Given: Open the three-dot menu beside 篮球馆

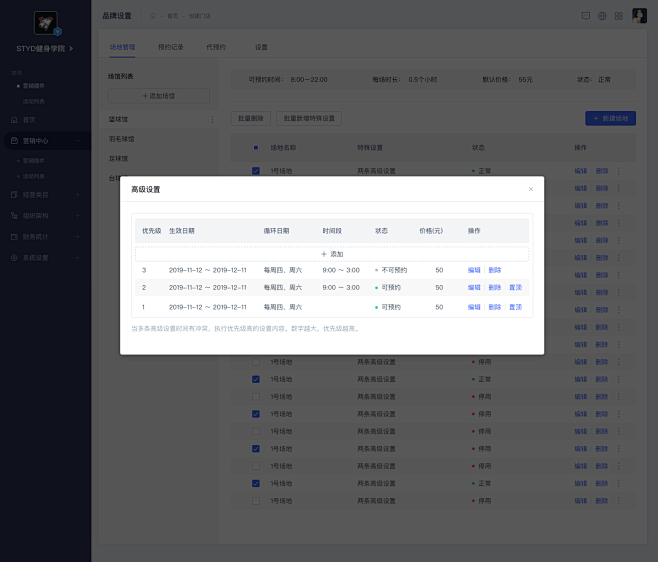Looking at the screenshot, I should [211, 120].
